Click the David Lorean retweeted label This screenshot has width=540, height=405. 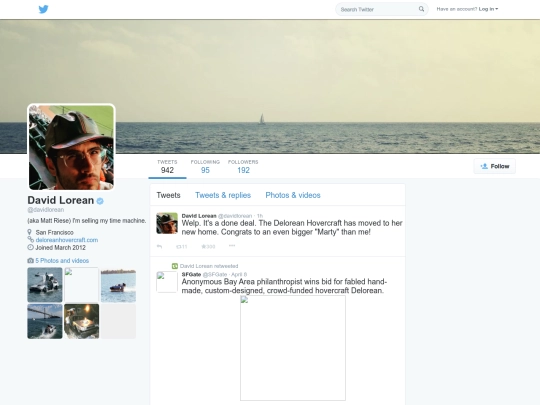(209, 266)
